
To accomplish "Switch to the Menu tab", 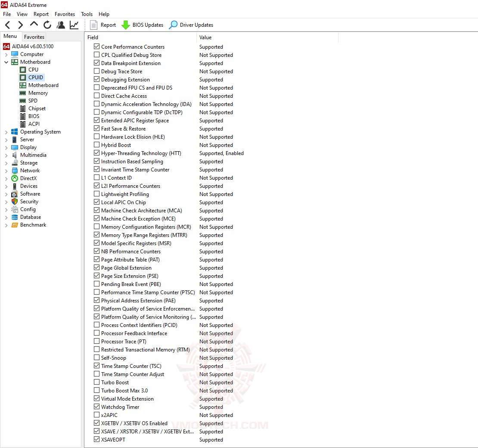I will click(x=10, y=36).
